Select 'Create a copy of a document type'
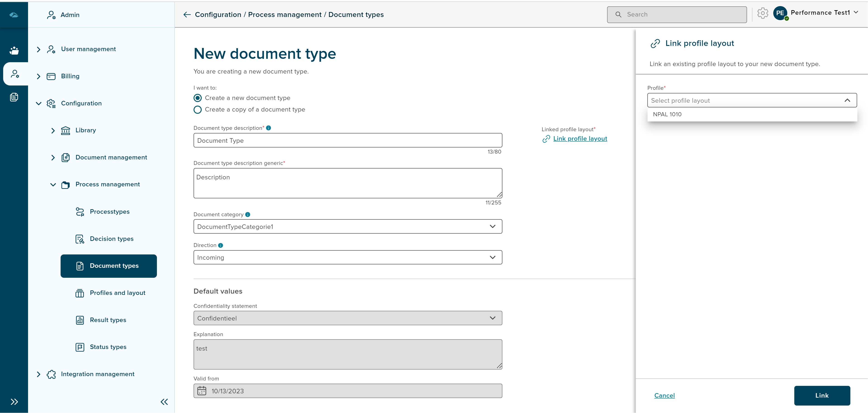The width and height of the screenshot is (868, 413). point(197,109)
